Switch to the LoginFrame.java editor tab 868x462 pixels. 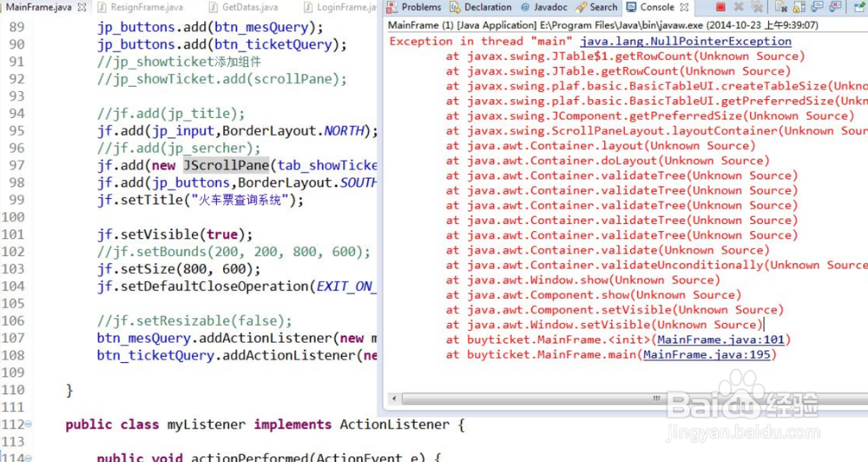point(346,7)
